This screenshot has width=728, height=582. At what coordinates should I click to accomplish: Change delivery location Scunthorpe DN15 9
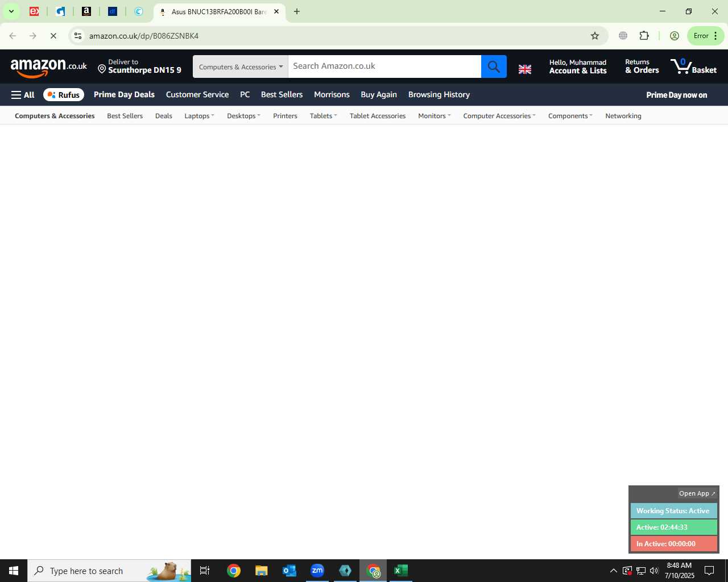[x=139, y=66]
